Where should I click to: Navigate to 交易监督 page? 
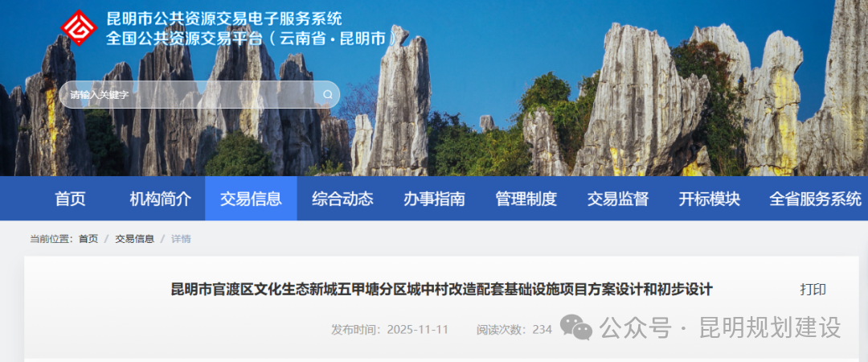618,199
